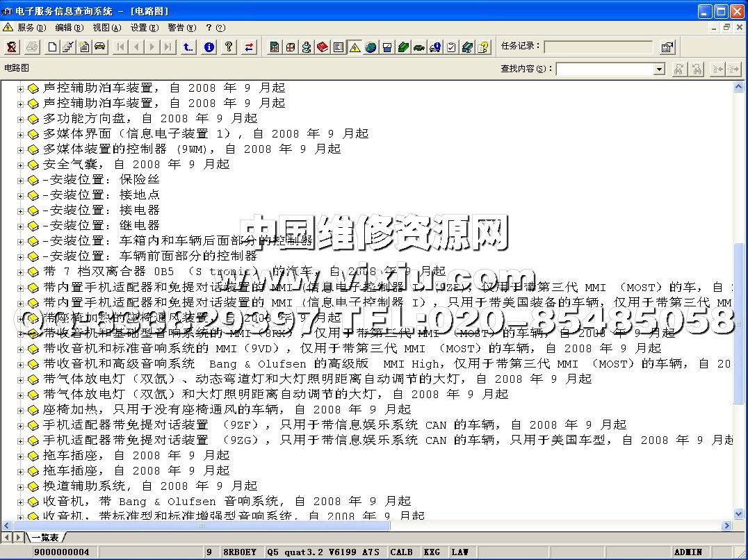The image size is (748, 560).
Task: Click the red-blue swap arrows icon
Action: [x=248, y=47]
